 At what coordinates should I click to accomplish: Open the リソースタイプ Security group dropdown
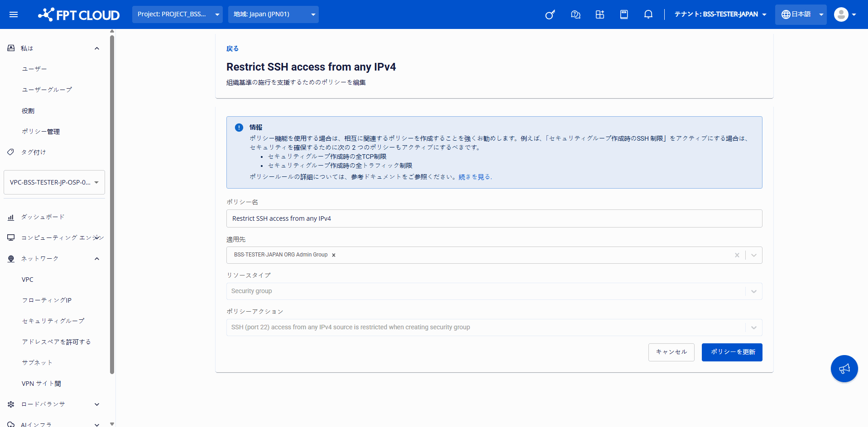point(494,291)
